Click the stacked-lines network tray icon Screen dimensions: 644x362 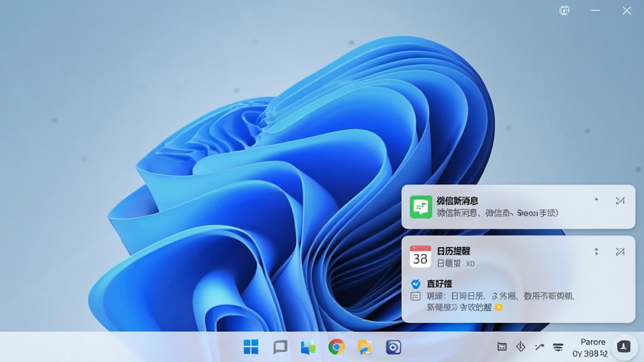pos(558,347)
